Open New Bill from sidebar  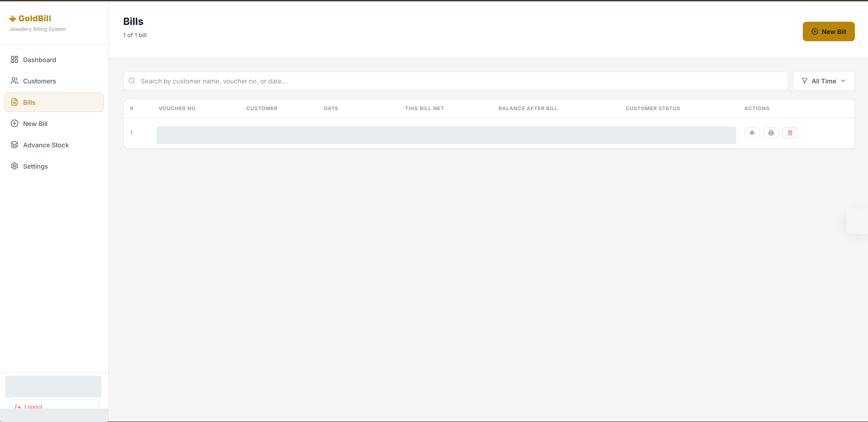point(54,124)
